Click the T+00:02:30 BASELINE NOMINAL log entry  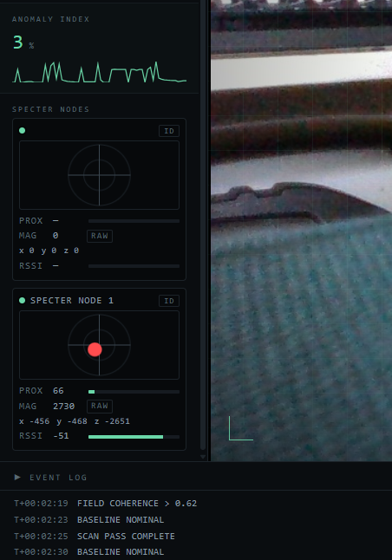(x=89, y=552)
